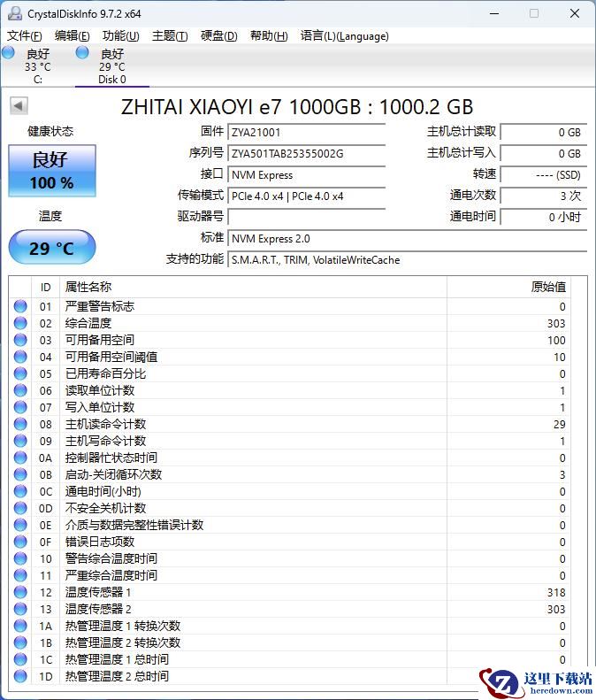Click status orb for attribute 09 主机写命令计数
596x700 pixels.
(20, 441)
